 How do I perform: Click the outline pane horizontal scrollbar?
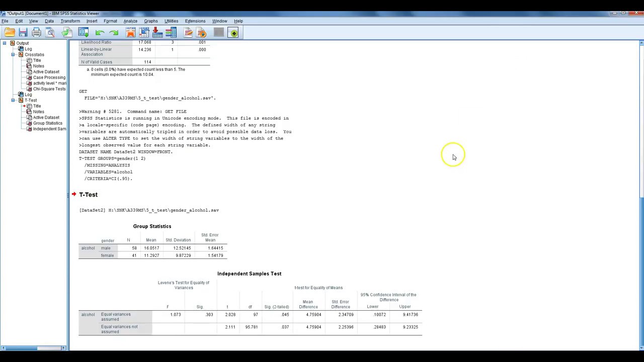(34, 348)
